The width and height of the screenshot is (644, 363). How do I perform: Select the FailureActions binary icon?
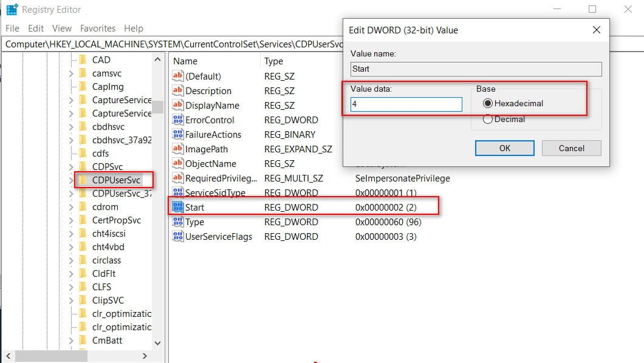coord(177,134)
